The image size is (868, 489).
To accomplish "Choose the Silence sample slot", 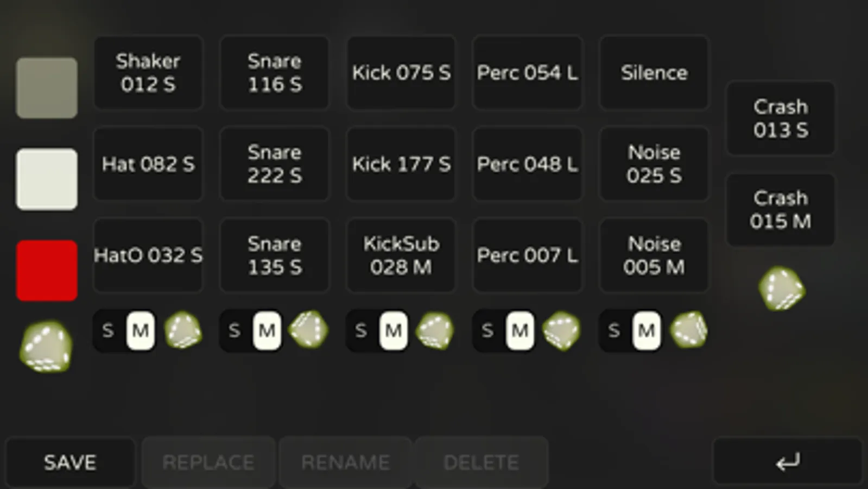I will pos(654,73).
